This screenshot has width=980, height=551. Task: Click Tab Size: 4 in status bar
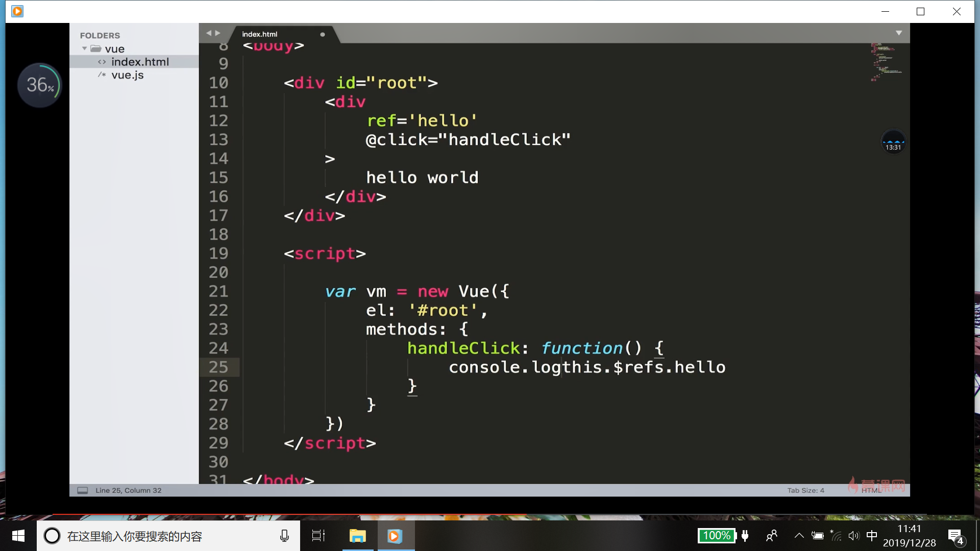pos(805,490)
